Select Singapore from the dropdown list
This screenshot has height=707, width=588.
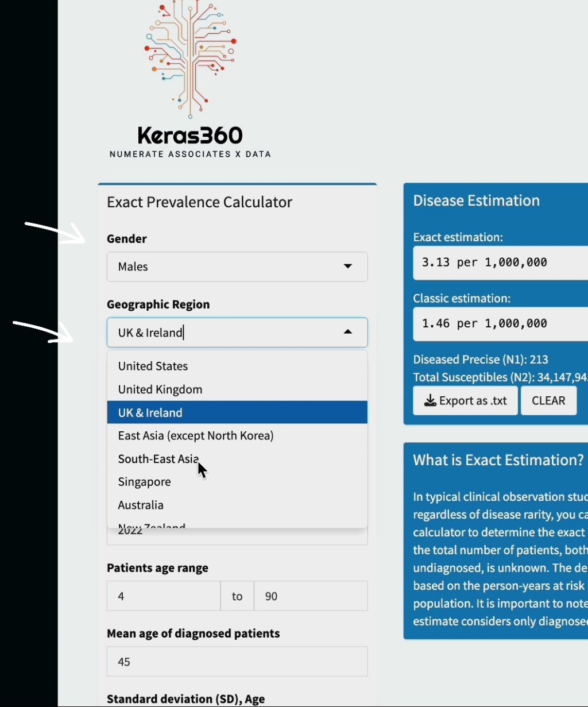144,482
